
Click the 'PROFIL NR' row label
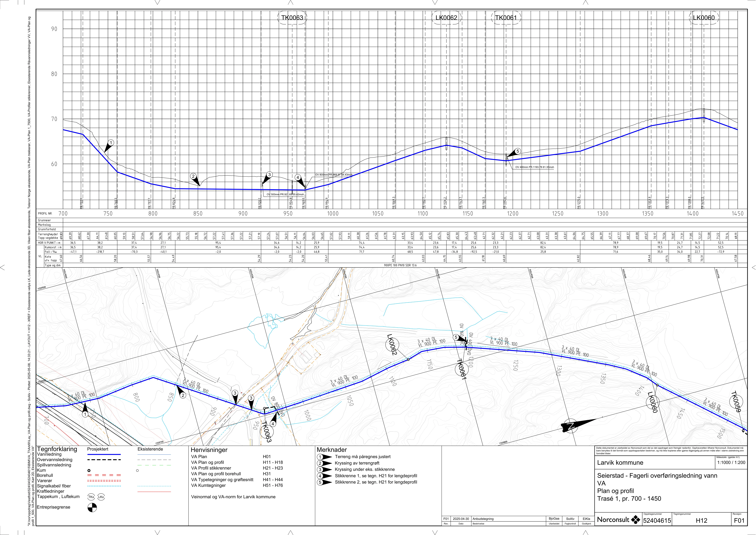[45, 214]
